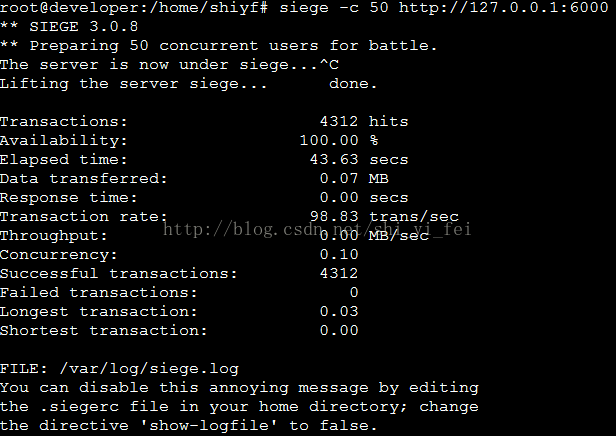Screen dimensions: 616x436
Task: Click the root@developer shell prompt
Action: tap(134, 7)
